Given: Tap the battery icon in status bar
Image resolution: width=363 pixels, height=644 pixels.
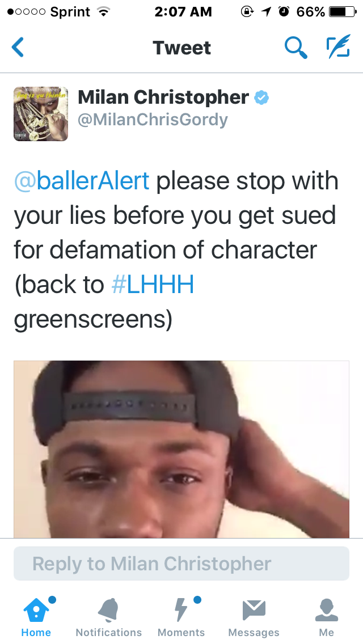Looking at the screenshot, I should [x=343, y=12].
